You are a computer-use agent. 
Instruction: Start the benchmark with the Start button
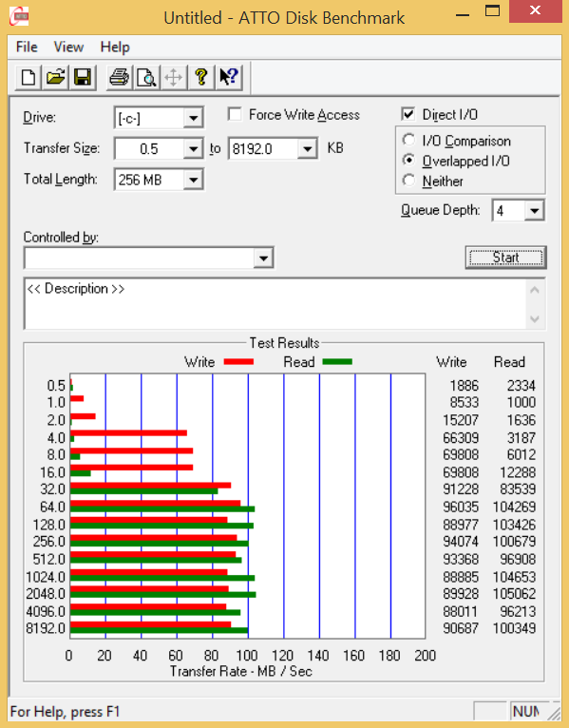pyautogui.click(x=505, y=258)
